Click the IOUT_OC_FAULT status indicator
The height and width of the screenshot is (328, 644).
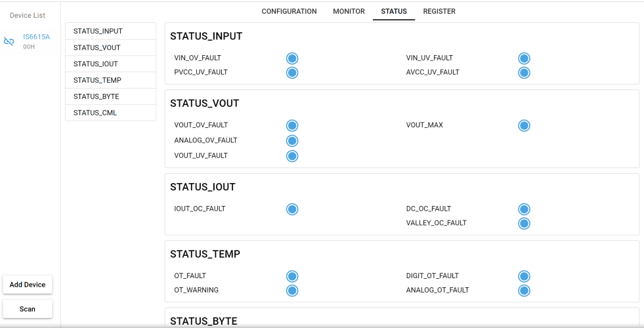pos(292,209)
